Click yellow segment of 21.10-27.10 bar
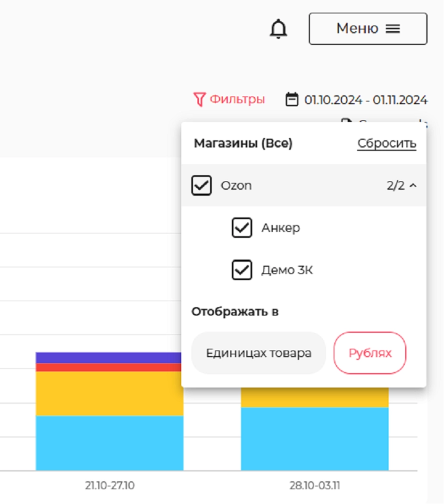This screenshot has width=444, height=504. click(x=109, y=393)
